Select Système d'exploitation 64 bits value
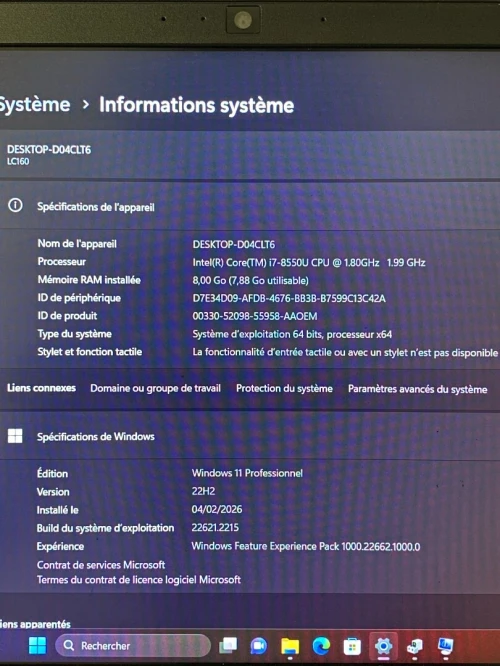The image size is (500, 666). point(292,334)
